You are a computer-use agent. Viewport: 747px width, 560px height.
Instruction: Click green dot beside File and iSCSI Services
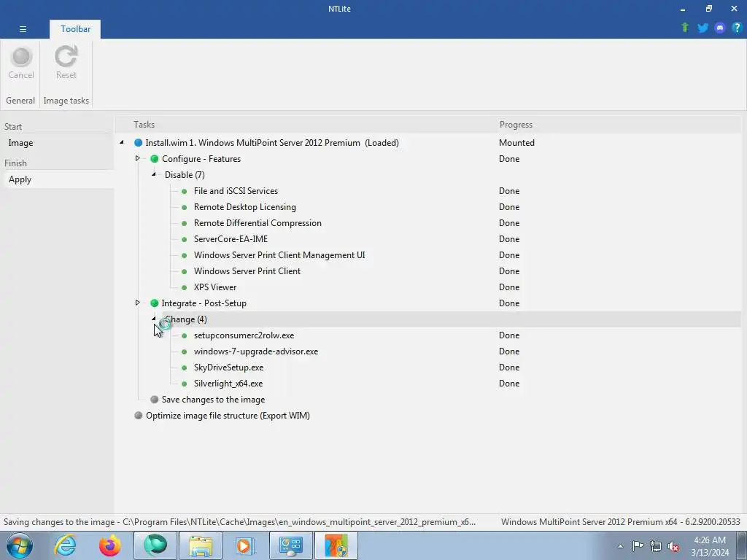(185, 191)
